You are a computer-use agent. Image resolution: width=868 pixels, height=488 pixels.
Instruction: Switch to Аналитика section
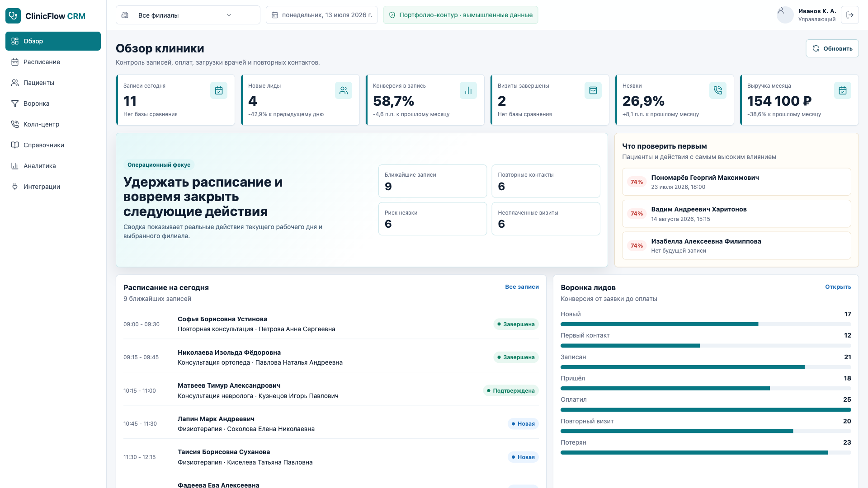(53, 166)
